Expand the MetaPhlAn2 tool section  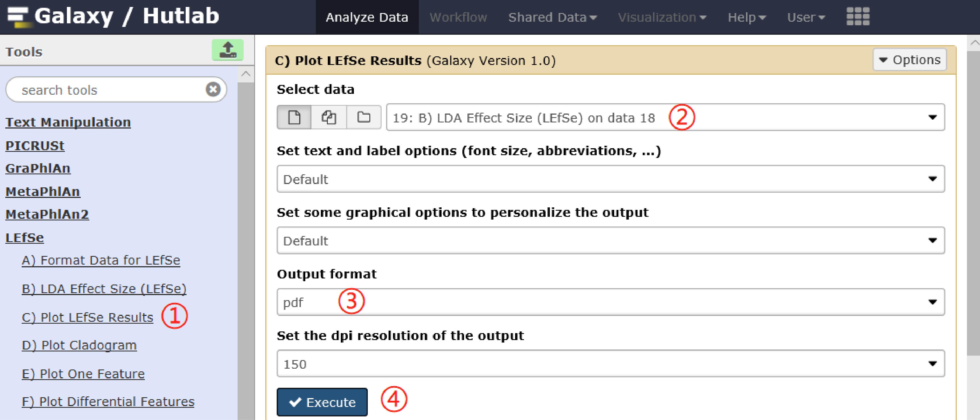(47, 214)
